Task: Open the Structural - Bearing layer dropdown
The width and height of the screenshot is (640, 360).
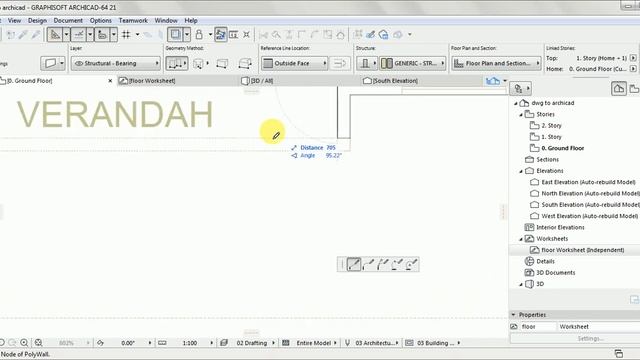Action: [x=116, y=63]
